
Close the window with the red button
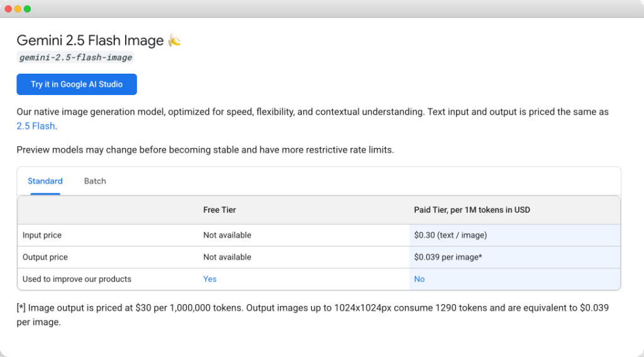click(8, 9)
